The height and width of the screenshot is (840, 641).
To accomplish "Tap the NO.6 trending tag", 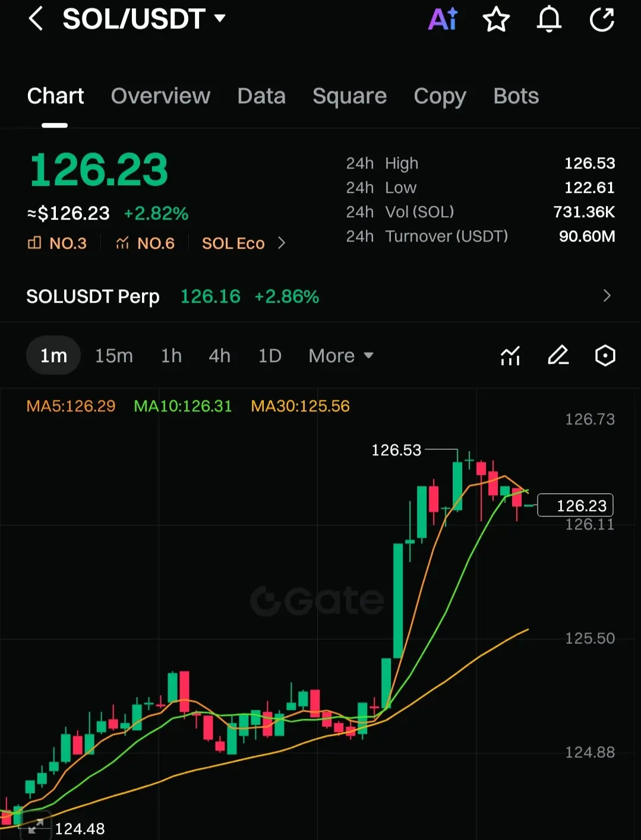I will [x=146, y=243].
